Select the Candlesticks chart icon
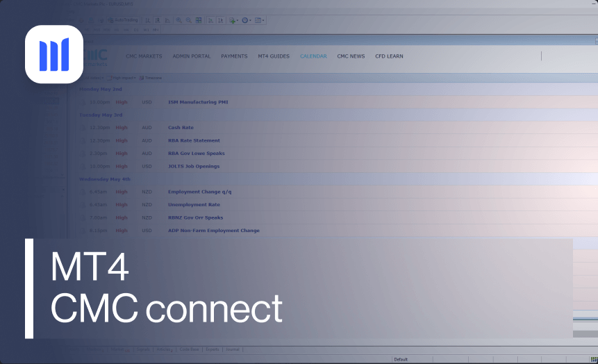The width and height of the screenshot is (598, 364). coord(158,20)
